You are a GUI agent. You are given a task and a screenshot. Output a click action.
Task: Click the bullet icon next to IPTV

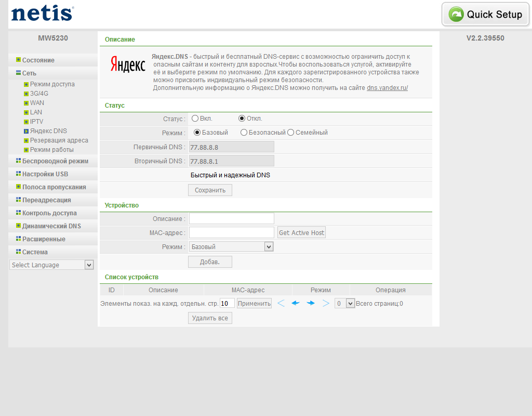pyautogui.click(x=26, y=122)
